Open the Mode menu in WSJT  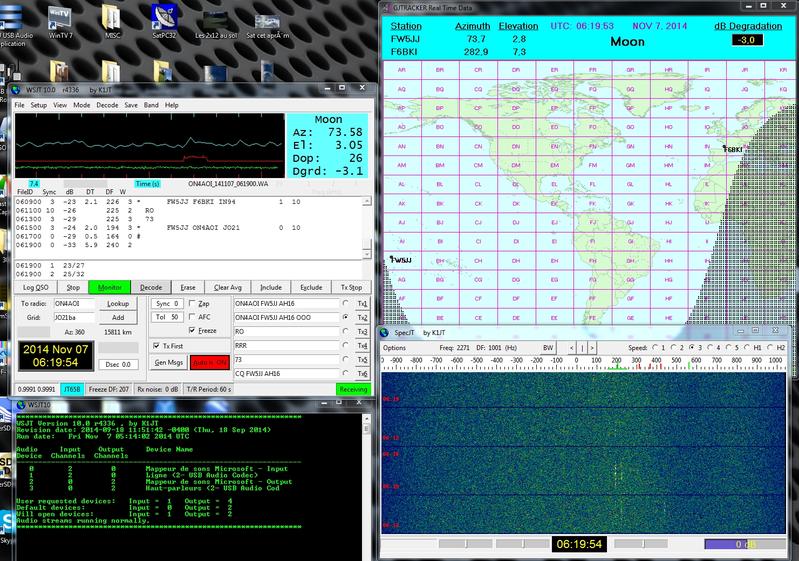pos(82,105)
